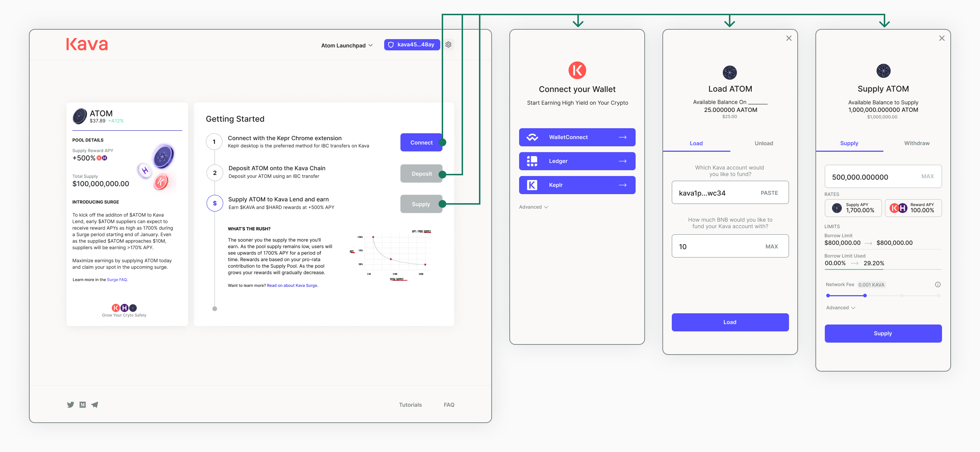Image resolution: width=980 pixels, height=452 pixels.
Task: Click the info icon next to Network Fee
Action: pos(937,284)
